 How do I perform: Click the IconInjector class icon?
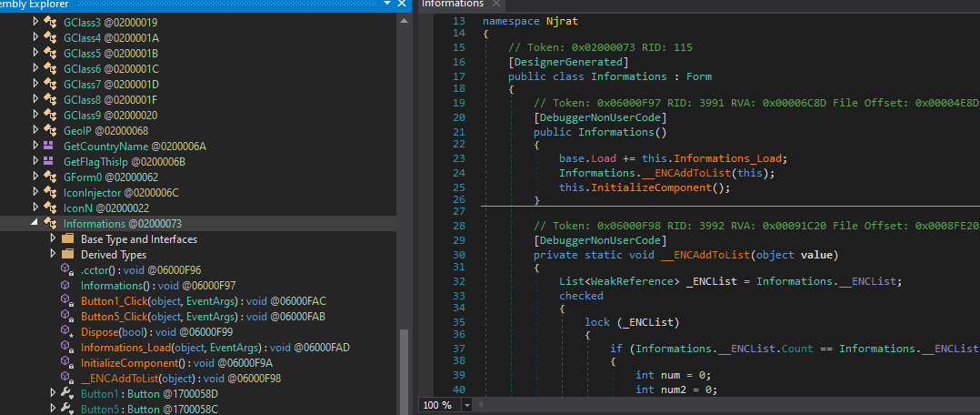[x=50, y=192]
